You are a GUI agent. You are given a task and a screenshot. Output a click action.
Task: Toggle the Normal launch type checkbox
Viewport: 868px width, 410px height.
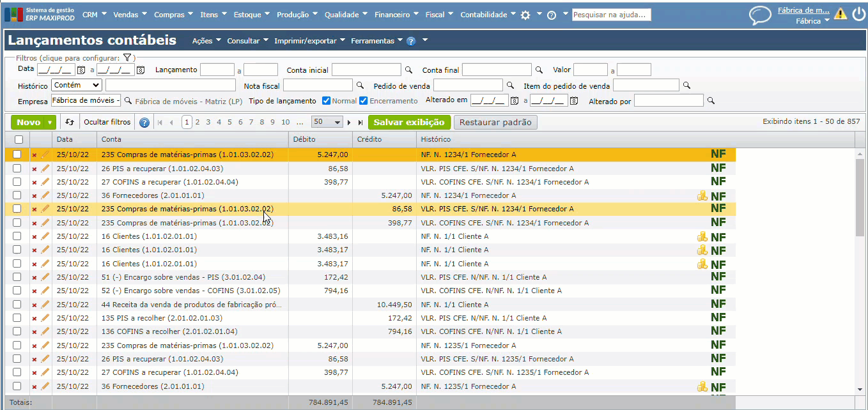coord(326,101)
